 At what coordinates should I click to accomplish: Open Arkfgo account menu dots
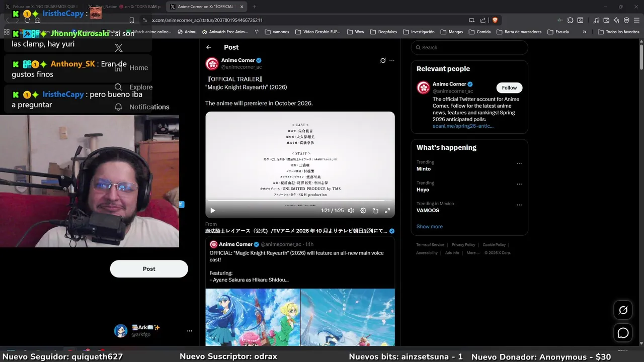click(x=190, y=331)
